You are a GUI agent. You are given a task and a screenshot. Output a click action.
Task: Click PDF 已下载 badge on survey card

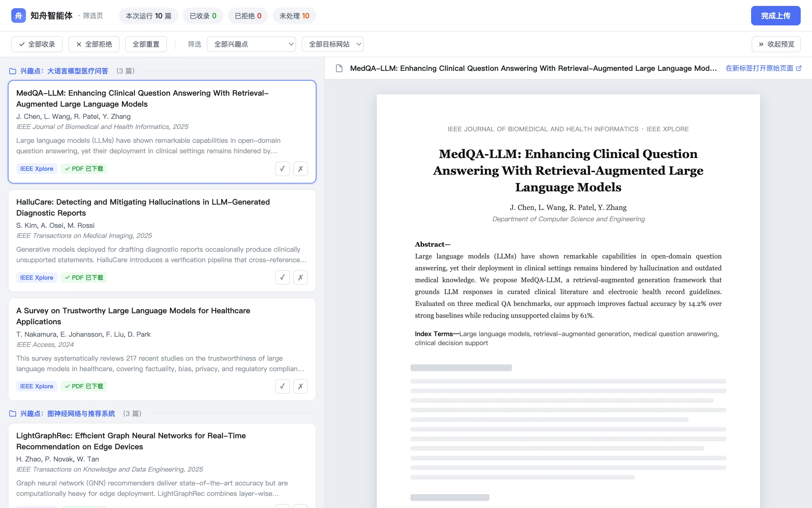[x=84, y=386]
